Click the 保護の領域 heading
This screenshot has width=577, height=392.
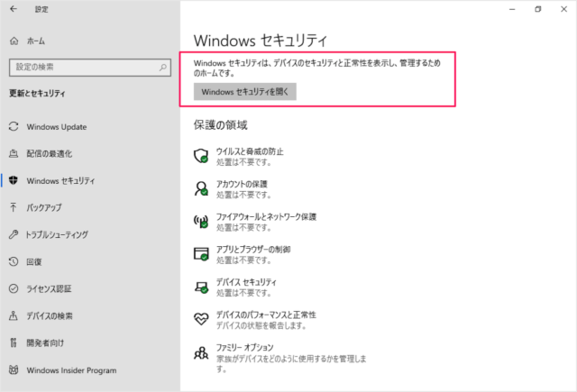point(220,125)
